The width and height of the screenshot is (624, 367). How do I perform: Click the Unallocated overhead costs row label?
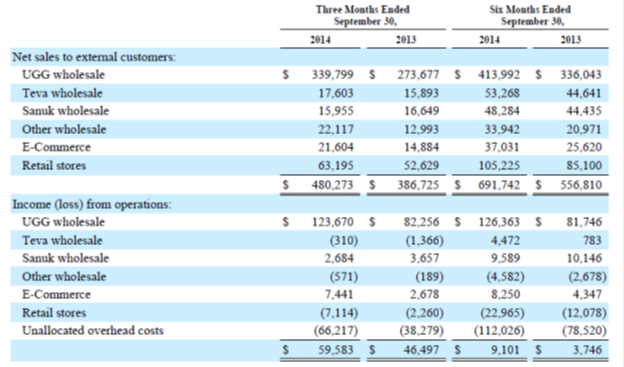(x=93, y=330)
